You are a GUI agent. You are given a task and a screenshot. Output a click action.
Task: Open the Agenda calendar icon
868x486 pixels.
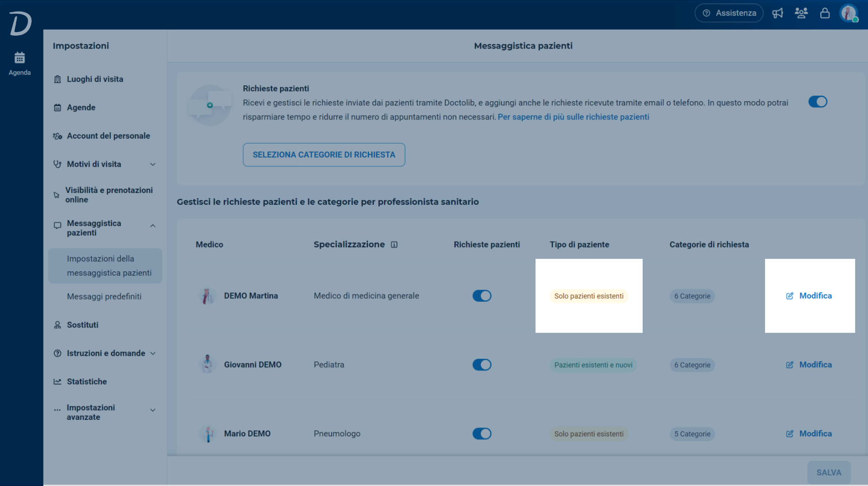(x=19, y=58)
